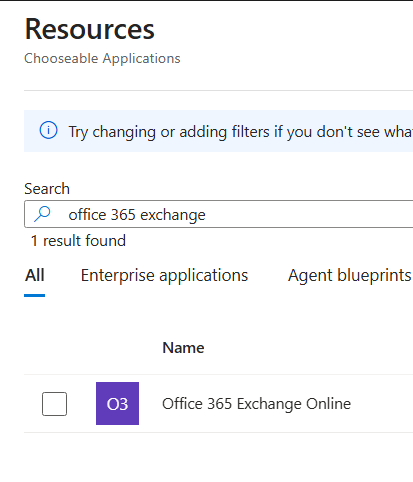Click the blank area right of Office 365 Exchange Online
Screen dimensions: 413x482
pos(382,404)
